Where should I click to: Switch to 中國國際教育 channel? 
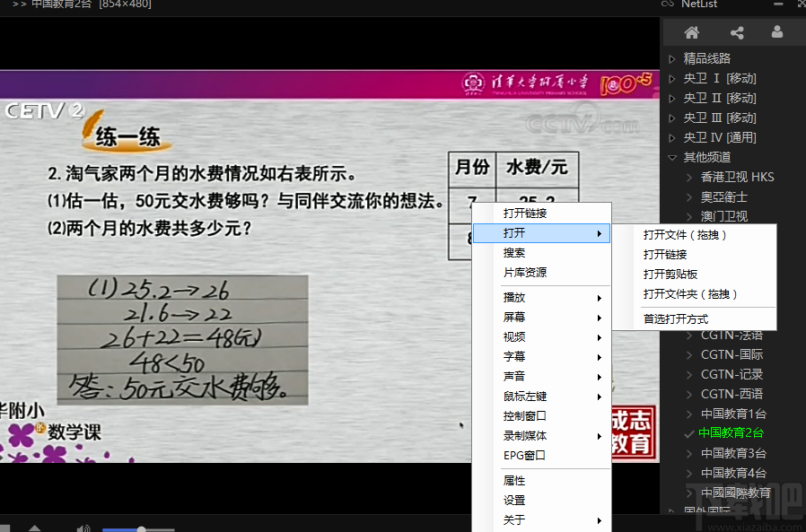(736, 493)
